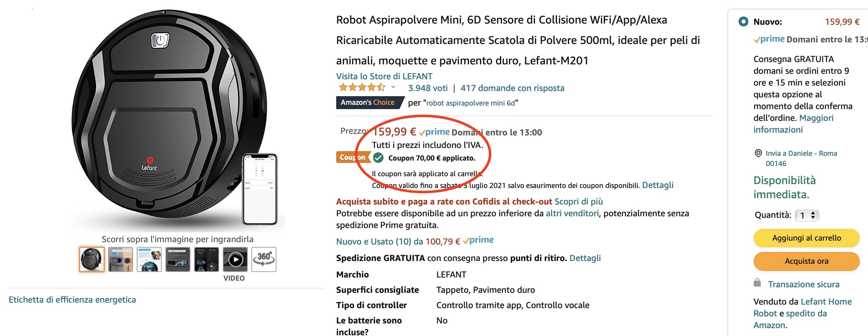Open Nuovo e Usato offers list

tap(398, 241)
